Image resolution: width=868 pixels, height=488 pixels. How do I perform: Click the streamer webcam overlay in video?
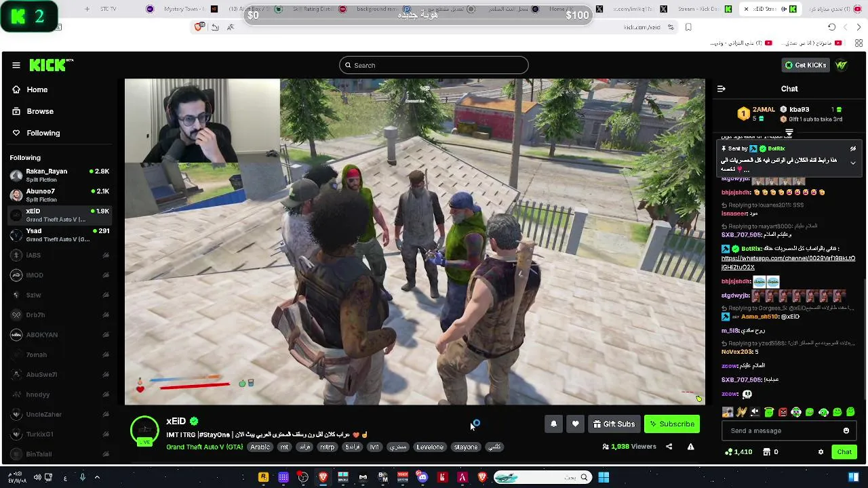(202, 121)
